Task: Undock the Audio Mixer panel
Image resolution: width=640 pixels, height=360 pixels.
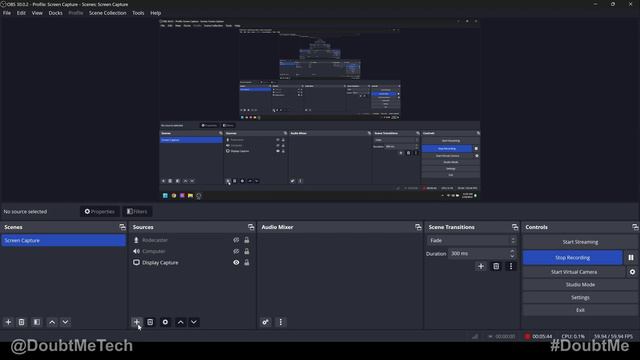Action: point(418,227)
